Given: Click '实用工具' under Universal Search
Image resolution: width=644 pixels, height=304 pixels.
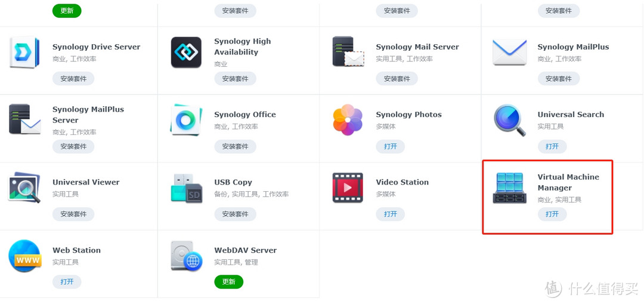Looking at the screenshot, I should point(551,127).
